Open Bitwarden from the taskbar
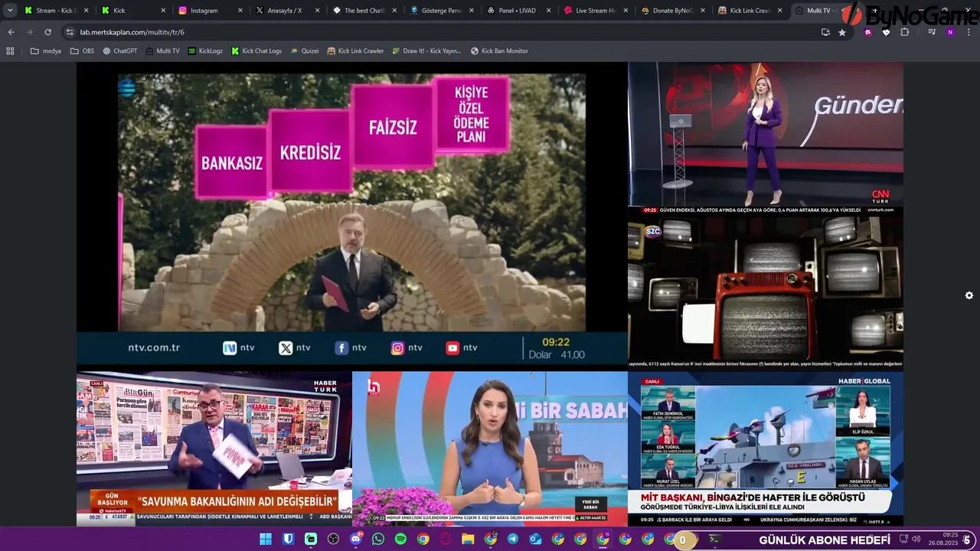This screenshot has height=551, width=980. point(288,540)
